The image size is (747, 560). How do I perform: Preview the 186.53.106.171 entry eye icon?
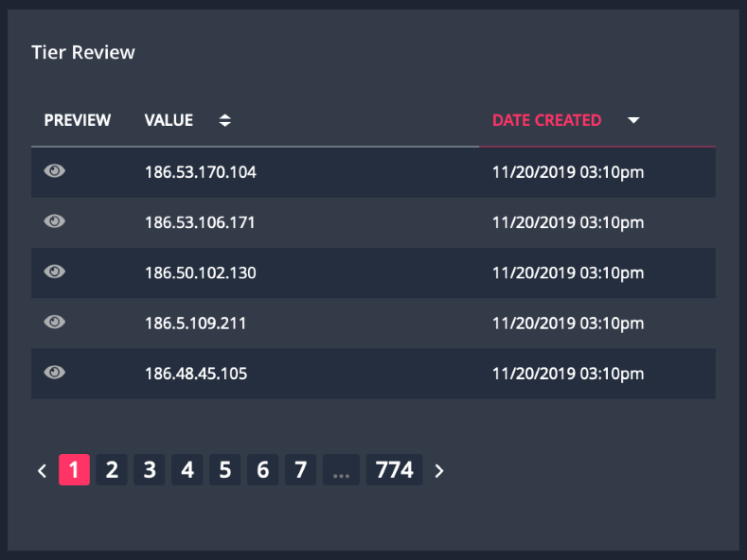click(54, 221)
